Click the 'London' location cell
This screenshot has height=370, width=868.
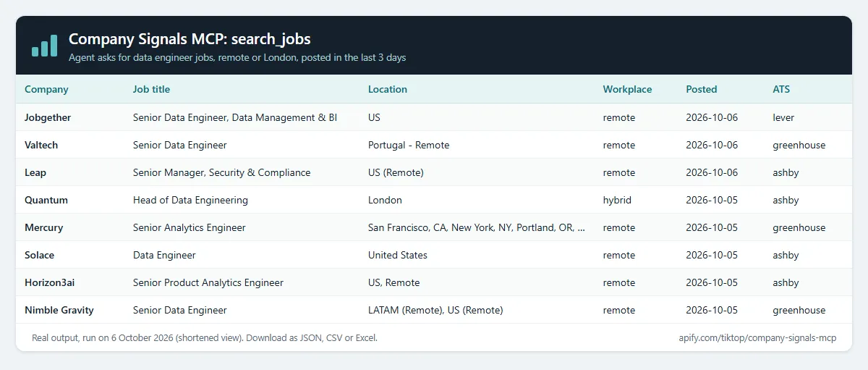(385, 200)
